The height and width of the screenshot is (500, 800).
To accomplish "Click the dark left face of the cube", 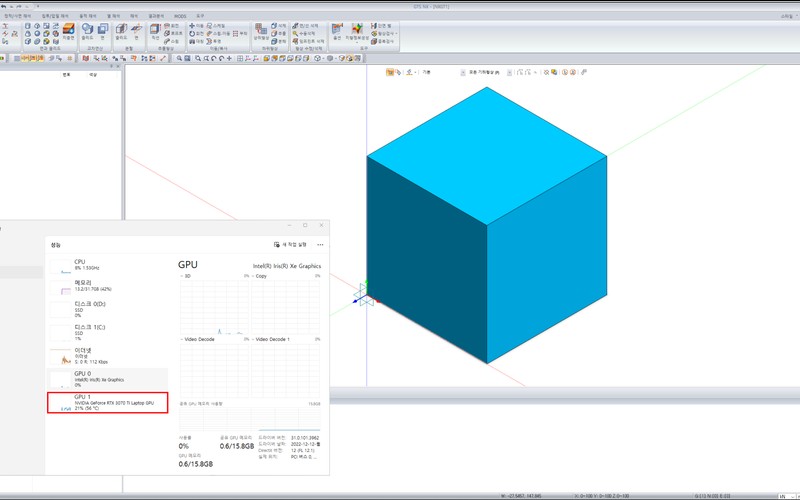I will point(427,260).
